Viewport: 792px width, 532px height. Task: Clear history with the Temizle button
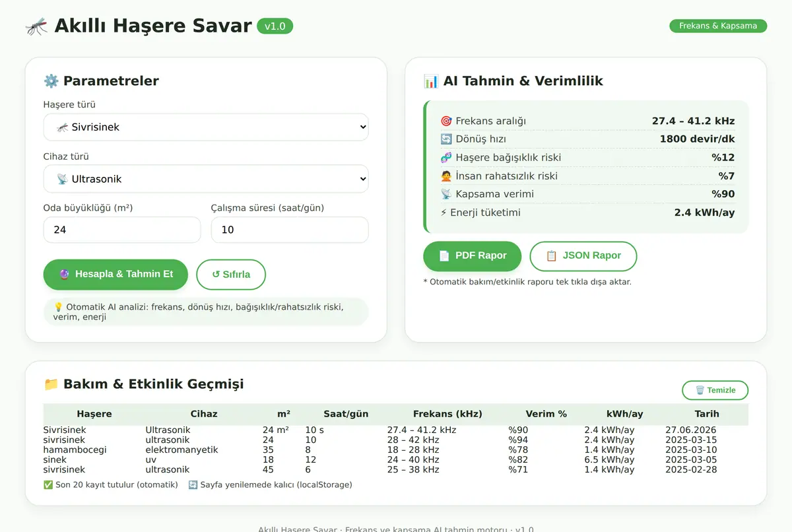pos(715,390)
